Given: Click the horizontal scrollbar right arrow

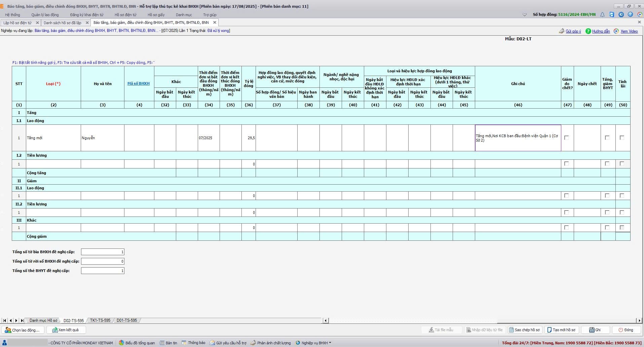Looking at the screenshot, I should pyautogui.click(x=639, y=320).
